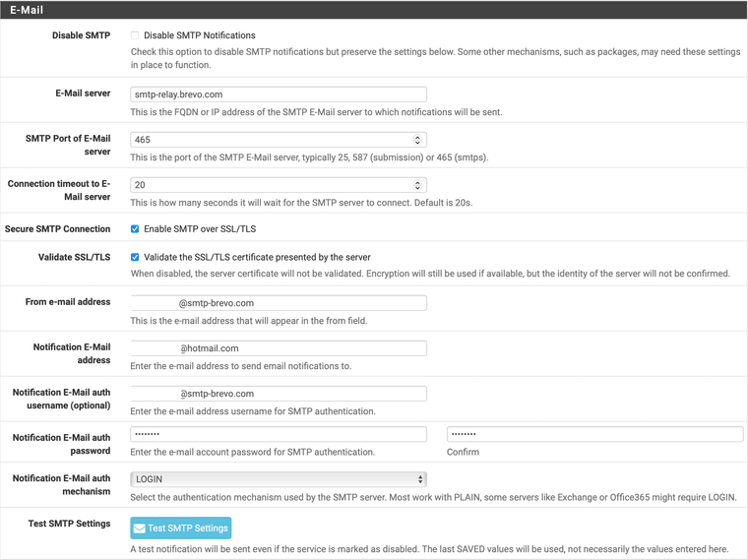Click 'Enable SMTP over SSL/TLS' text
The image size is (748, 560).
coord(200,229)
